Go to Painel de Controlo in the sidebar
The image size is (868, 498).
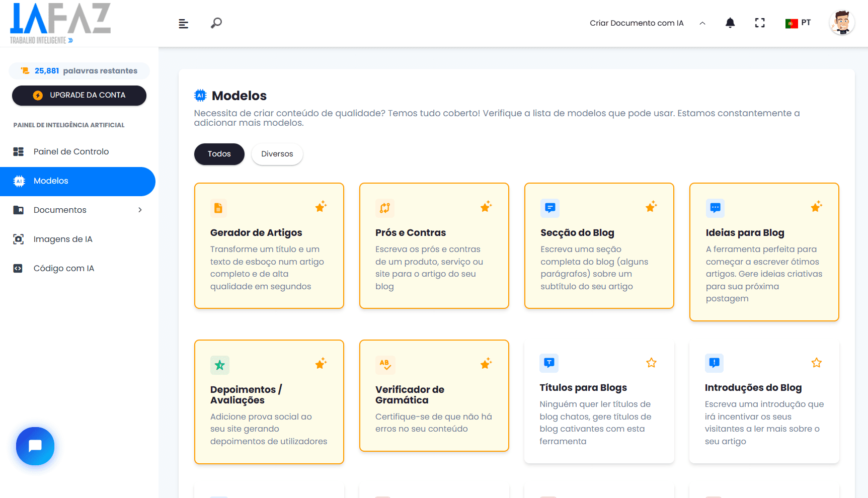(x=71, y=152)
